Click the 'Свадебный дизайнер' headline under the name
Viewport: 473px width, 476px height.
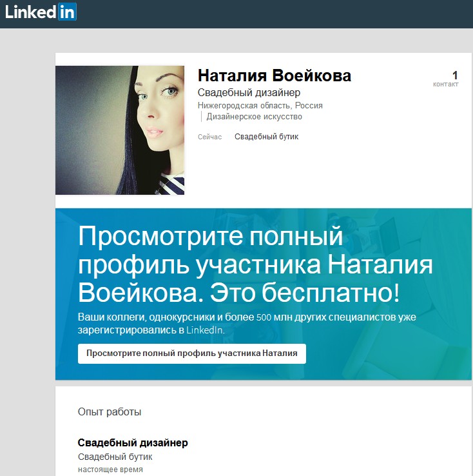pyautogui.click(x=249, y=92)
